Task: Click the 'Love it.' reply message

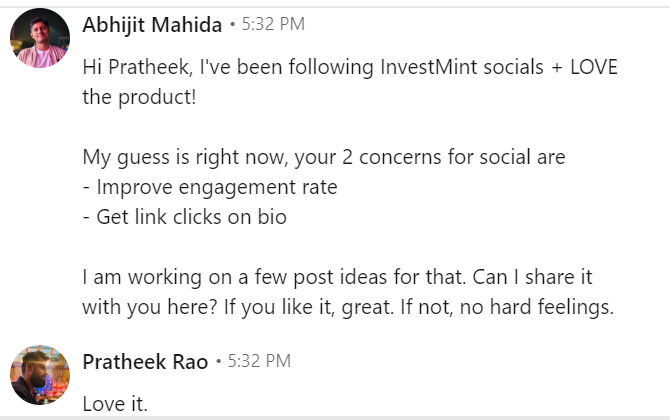Action: [x=115, y=405]
